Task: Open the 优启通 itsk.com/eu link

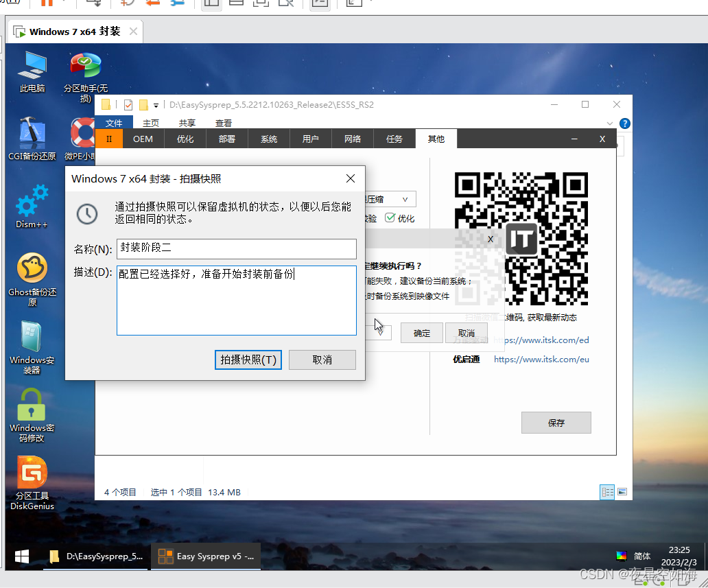Action: [x=541, y=359]
